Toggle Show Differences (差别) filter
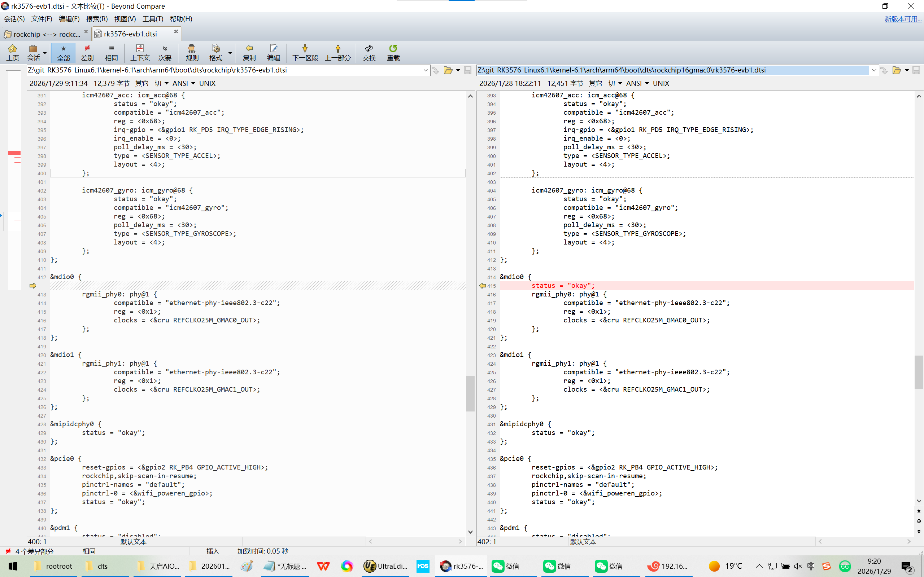The image size is (924, 577). 87,52
